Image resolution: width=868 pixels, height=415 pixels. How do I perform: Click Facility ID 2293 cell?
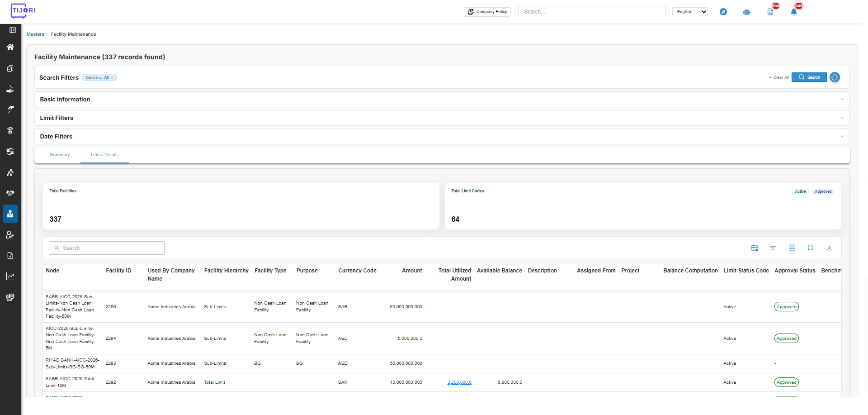(111, 363)
